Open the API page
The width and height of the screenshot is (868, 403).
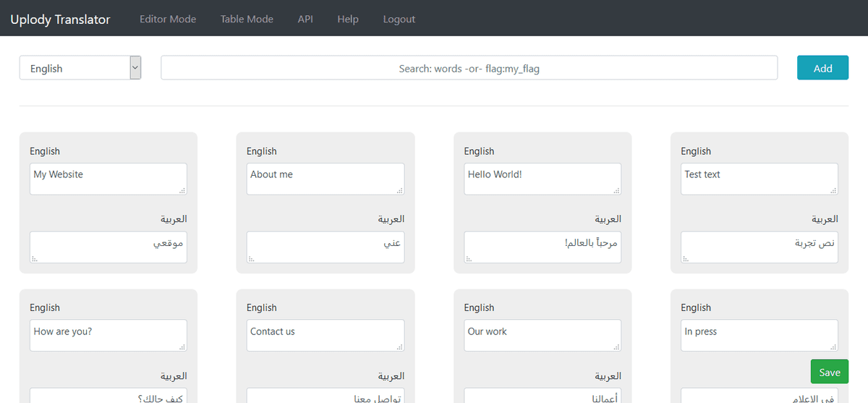click(305, 19)
